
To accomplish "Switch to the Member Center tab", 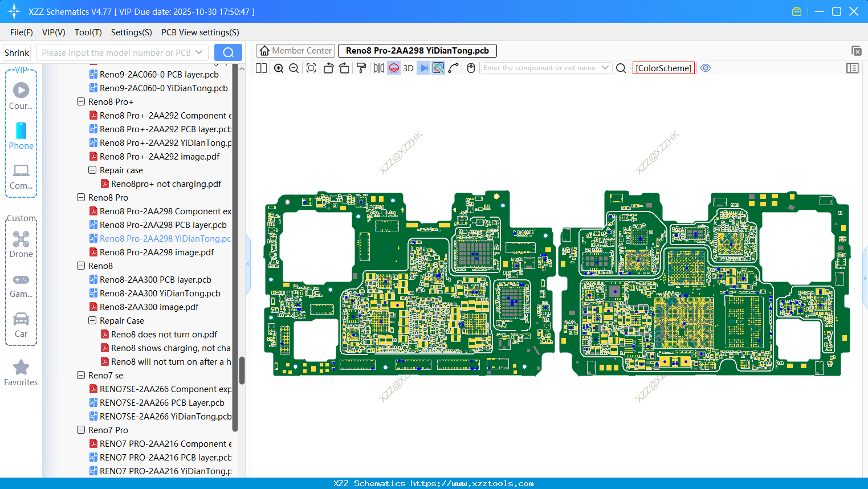I will (x=296, y=51).
